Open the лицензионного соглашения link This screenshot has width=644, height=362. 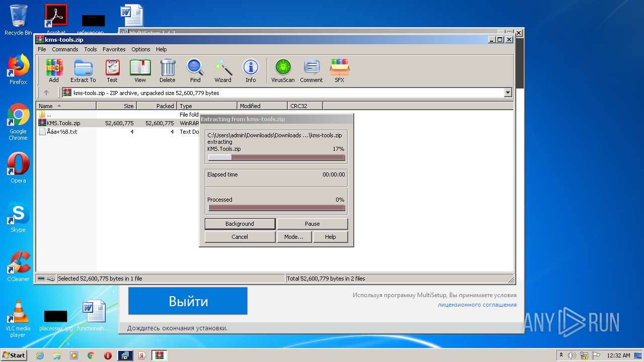point(477,305)
